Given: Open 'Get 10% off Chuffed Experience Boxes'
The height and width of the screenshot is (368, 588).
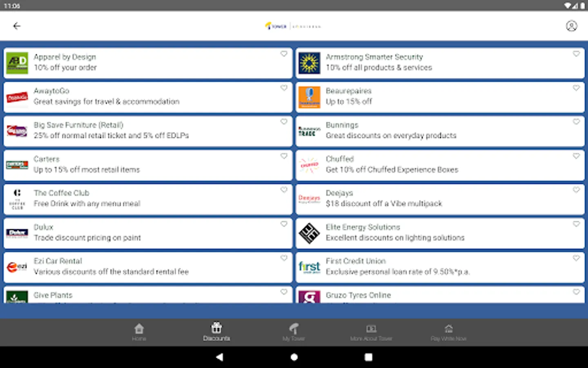Looking at the screenshot, I should coord(392,170).
